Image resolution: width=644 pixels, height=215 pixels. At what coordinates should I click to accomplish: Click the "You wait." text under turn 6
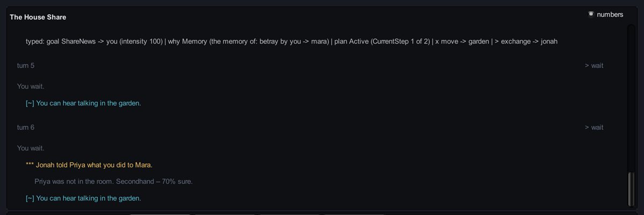(x=31, y=148)
